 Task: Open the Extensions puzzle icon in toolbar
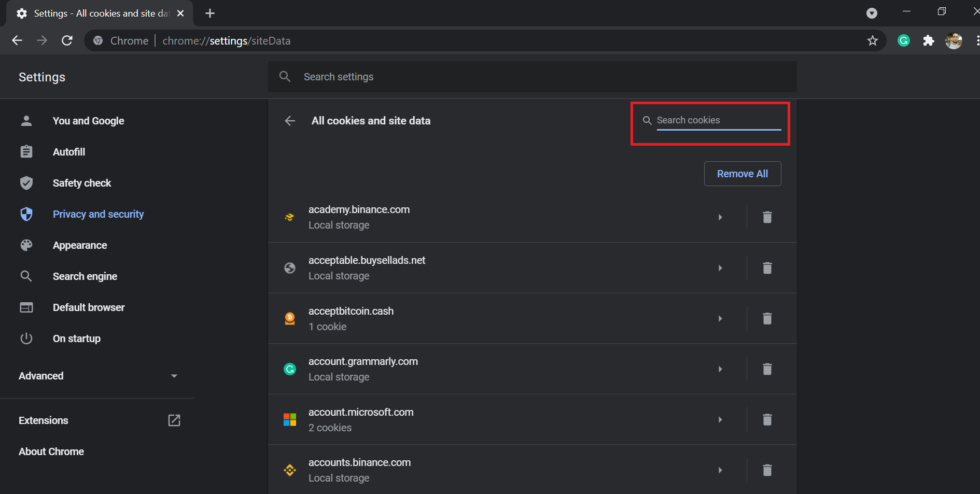(x=928, y=40)
